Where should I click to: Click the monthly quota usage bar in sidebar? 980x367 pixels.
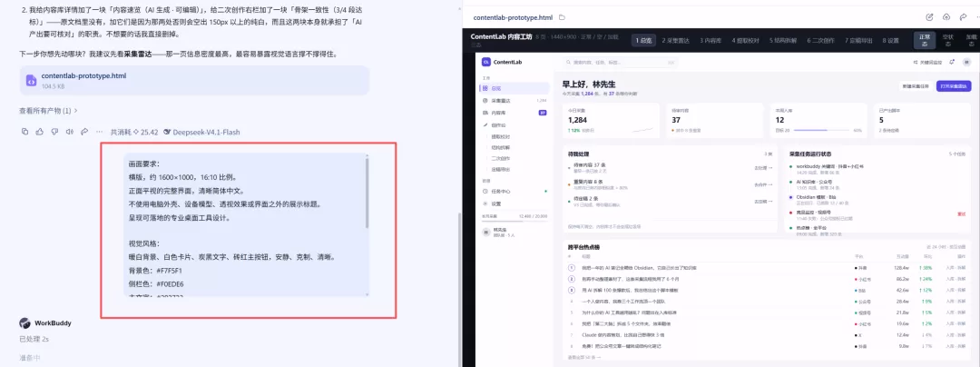pos(514,220)
